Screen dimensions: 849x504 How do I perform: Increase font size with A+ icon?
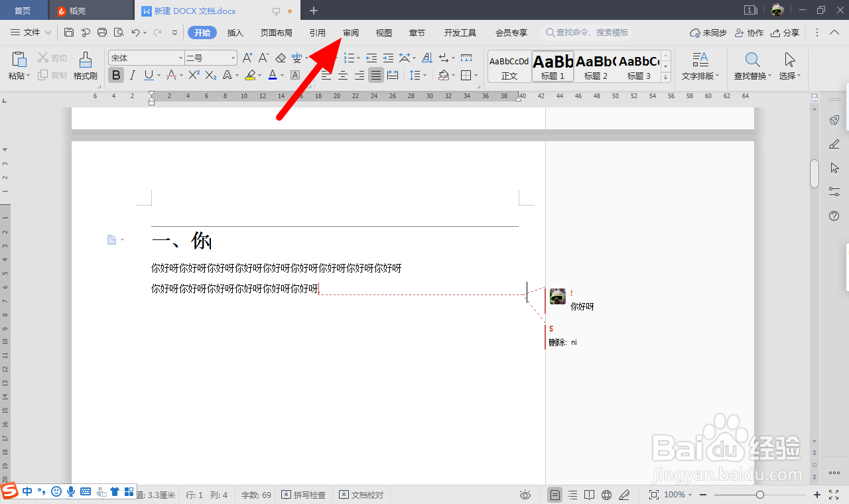tap(247, 58)
